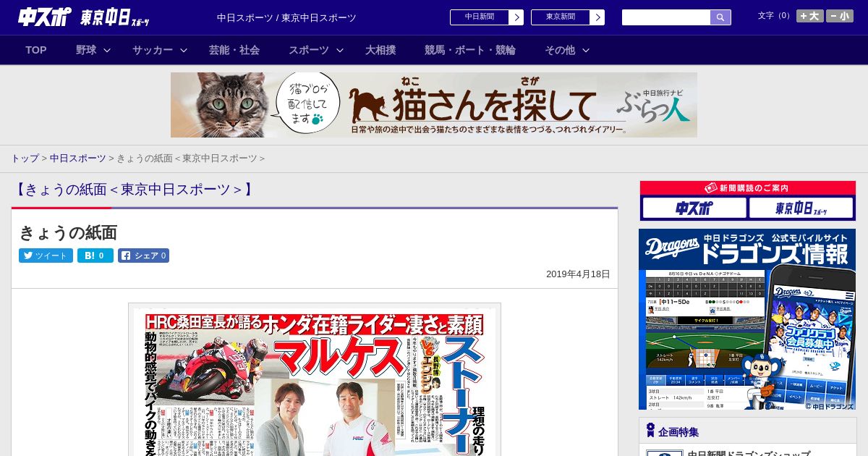Click the きょうの紙面 article heading

68,233
